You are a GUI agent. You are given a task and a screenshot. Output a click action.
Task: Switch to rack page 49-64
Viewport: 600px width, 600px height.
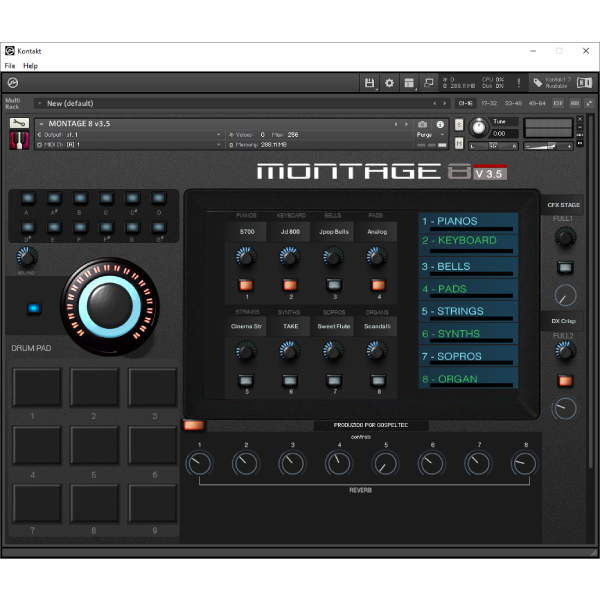tap(537, 103)
